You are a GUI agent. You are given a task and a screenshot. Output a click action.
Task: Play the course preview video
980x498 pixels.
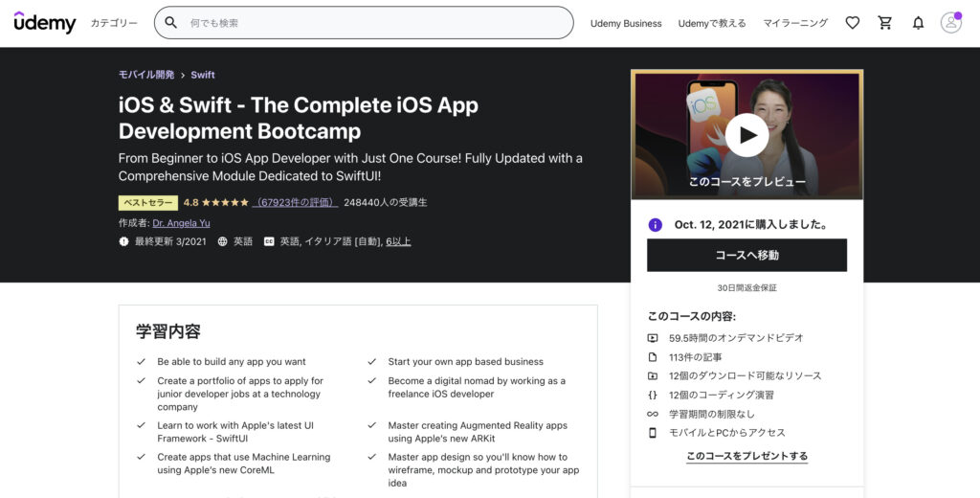pos(746,135)
